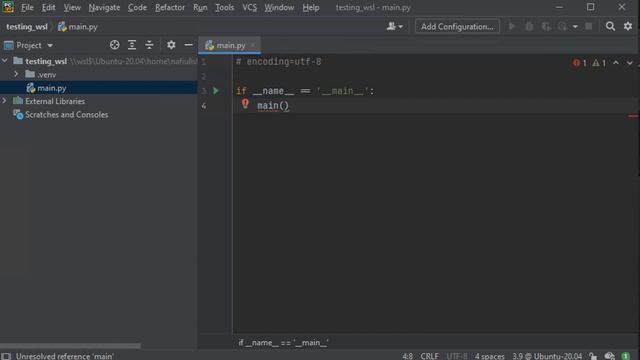This screenshot has height=360, width=640.
Task: Open the VCS menu
Action: [x=249, y=7]
